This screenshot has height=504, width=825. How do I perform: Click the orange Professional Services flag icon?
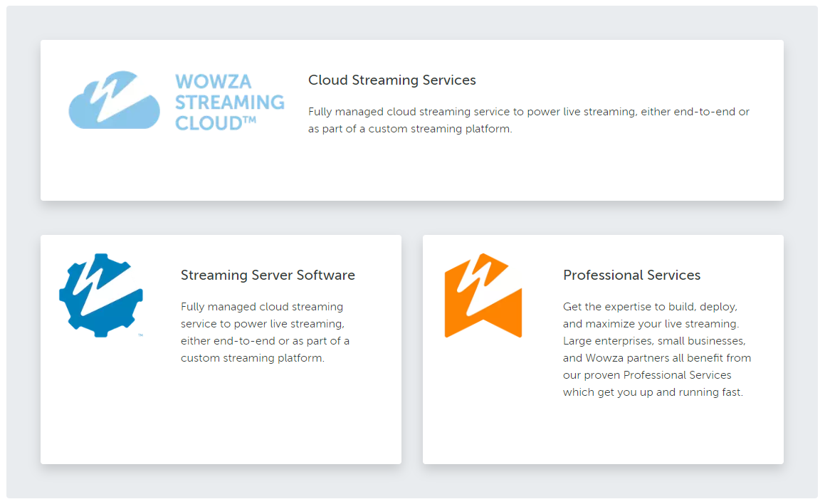coord(483,295)
